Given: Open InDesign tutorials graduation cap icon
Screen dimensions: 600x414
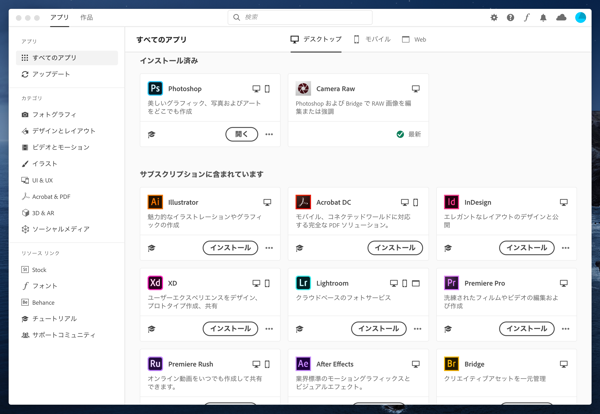Looking at the screenshot, I should [x=448, y=248].
